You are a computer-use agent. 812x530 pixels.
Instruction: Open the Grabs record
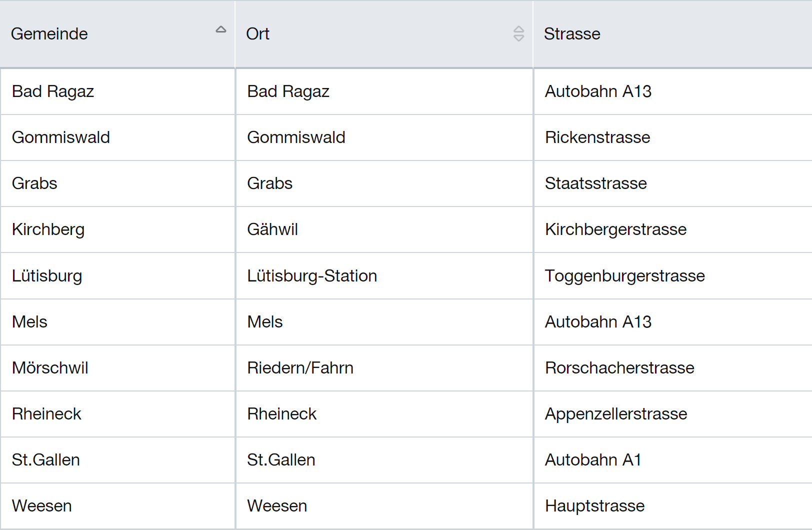coord(34,183)
